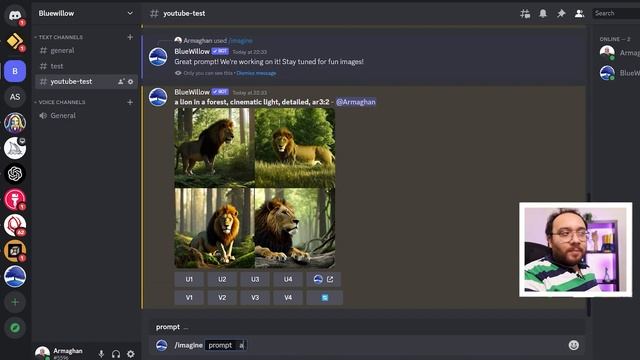Click the /imagine command reference link
This screenshot has height=360, width=640.
click(x=240, y=41)
